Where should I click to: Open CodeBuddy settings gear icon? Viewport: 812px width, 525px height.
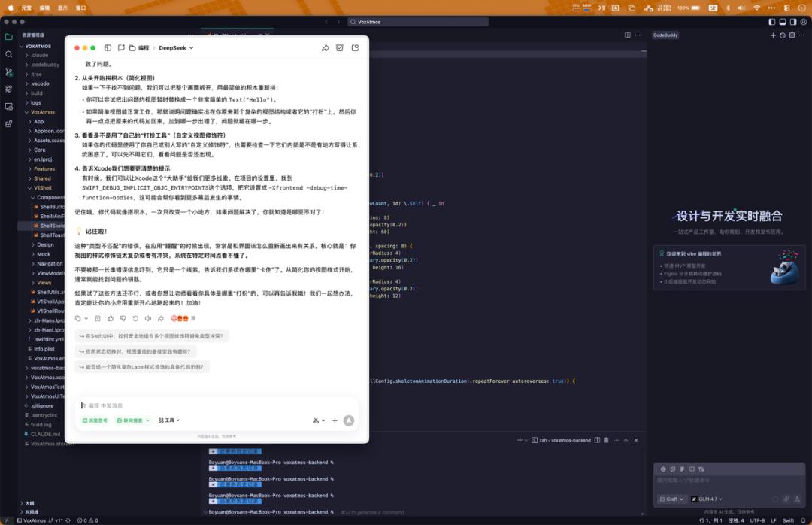coord(792,35)
